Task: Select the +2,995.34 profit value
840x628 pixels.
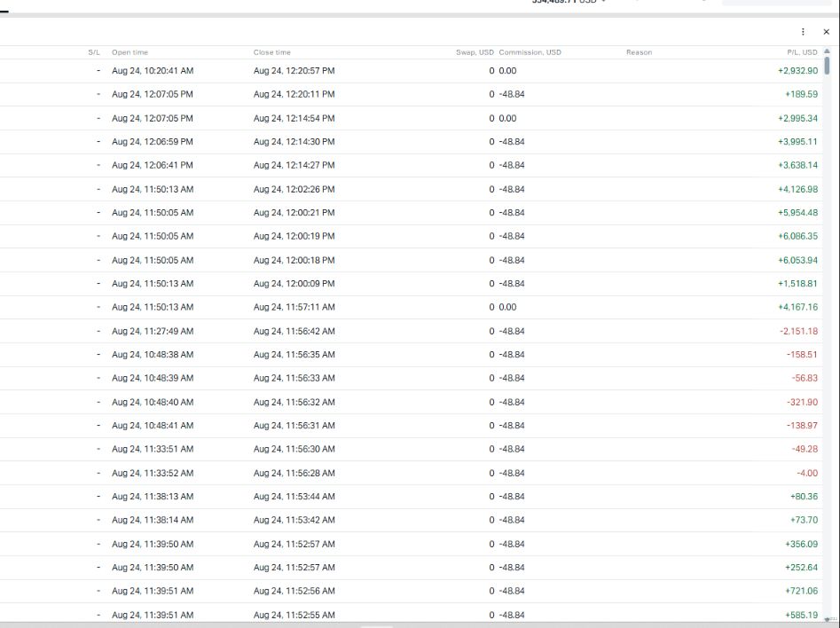Action: 797,119
